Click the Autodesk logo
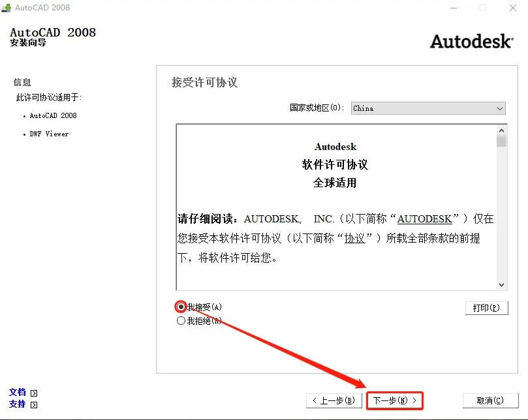This screenshot has width=528, height=420. pos(472,41)
